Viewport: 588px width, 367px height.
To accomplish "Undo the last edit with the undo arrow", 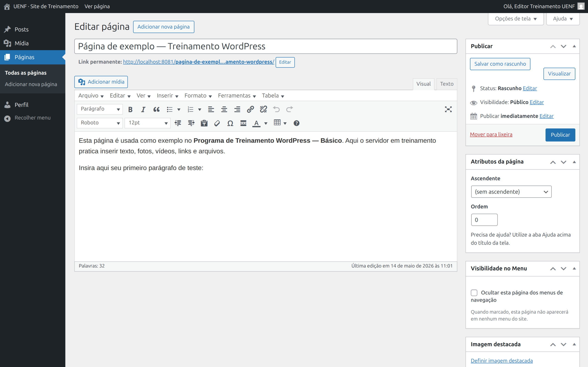I will click(x=277, y=109).
